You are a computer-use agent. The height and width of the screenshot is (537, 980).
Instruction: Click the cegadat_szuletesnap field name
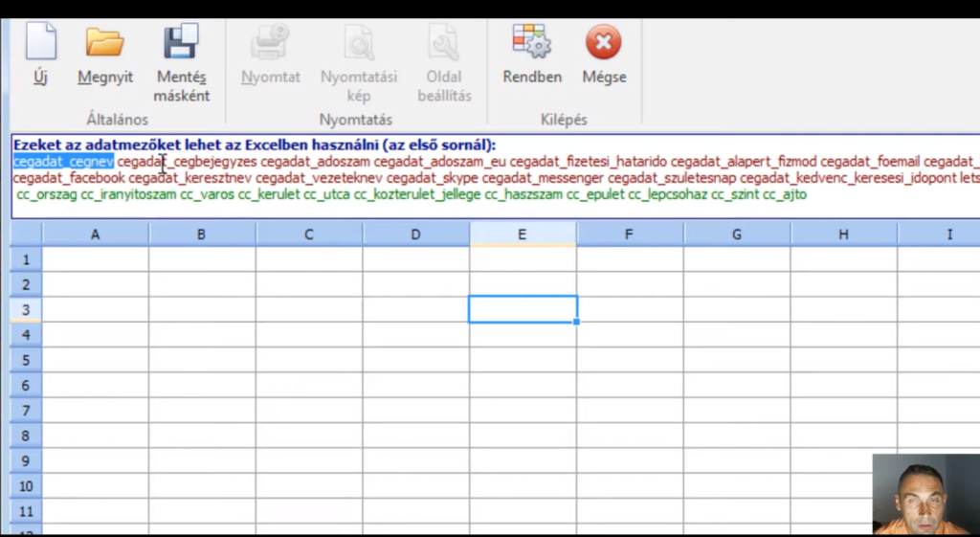point(672,178)
